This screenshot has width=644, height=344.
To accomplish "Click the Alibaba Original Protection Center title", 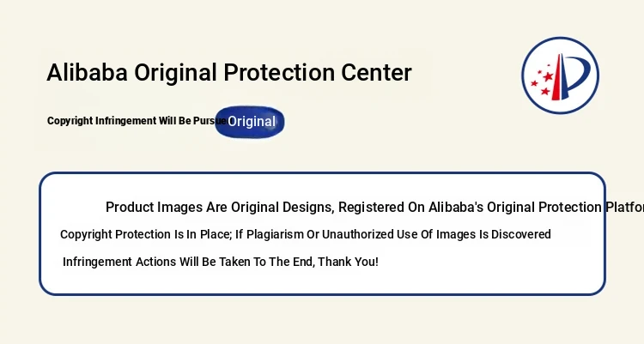I will click(x=229, y=73).
